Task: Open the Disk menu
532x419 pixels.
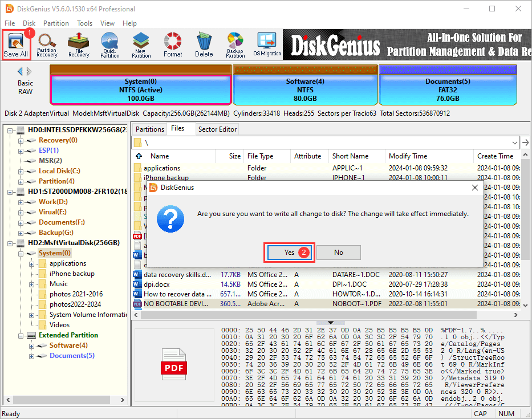Action: (x=29, y=23)
